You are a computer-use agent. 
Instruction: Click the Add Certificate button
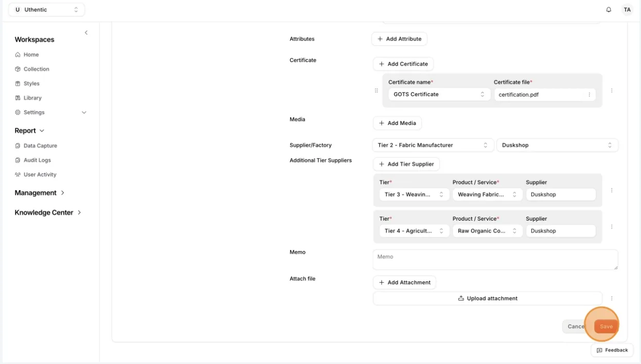coord(403,64)
